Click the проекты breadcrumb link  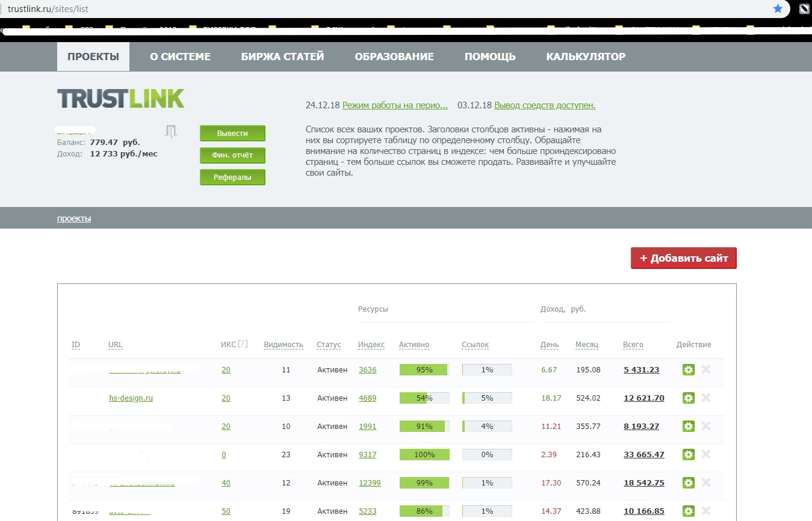(x=74, y=218)
